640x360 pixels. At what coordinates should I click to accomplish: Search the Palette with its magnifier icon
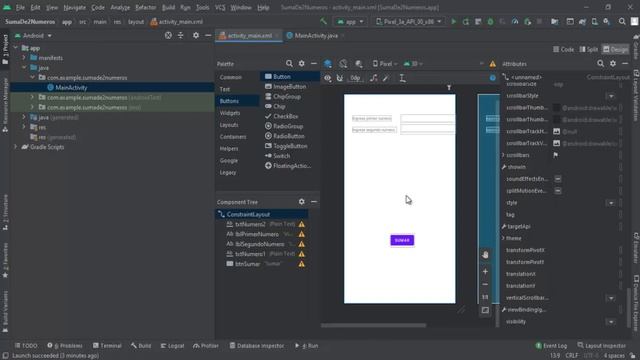point(289,64)
